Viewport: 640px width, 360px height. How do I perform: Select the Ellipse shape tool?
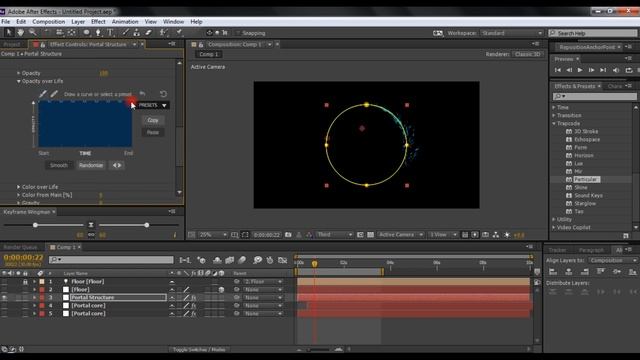[87, 33]
